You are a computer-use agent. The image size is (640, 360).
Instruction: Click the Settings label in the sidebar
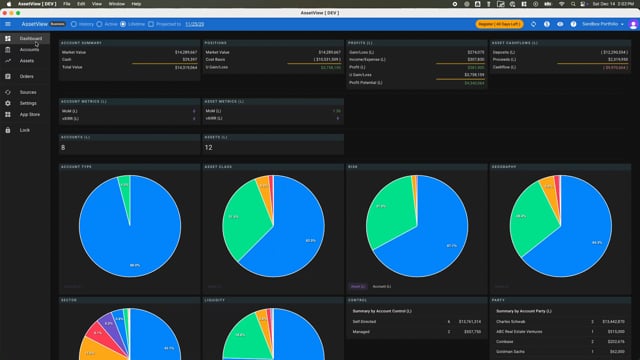pyautogui.click(x=28, y=103)
